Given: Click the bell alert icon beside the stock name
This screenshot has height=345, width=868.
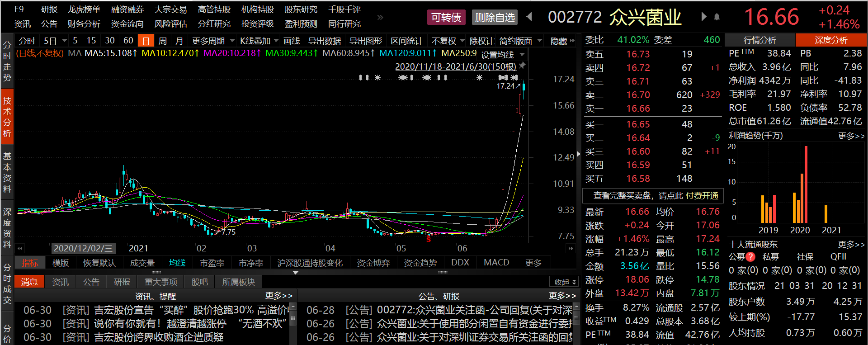Looking at the screenshot, I should click(717, 17).
